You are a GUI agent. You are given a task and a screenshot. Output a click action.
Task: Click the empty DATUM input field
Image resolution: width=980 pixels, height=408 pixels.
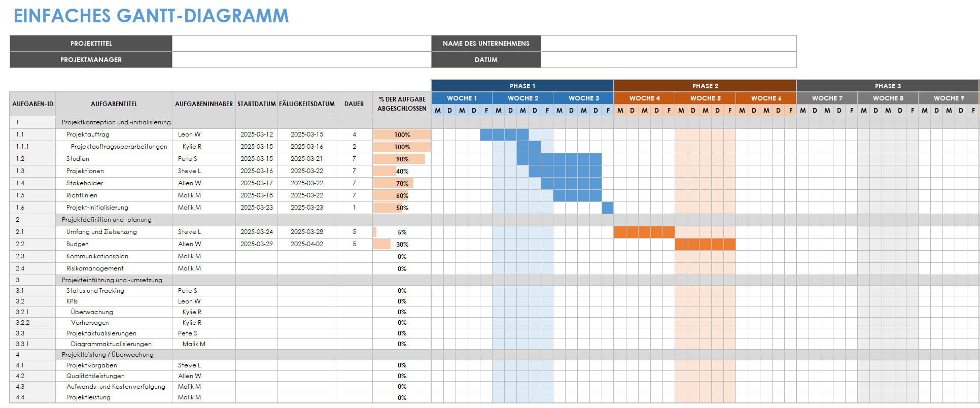pos(669,60)
